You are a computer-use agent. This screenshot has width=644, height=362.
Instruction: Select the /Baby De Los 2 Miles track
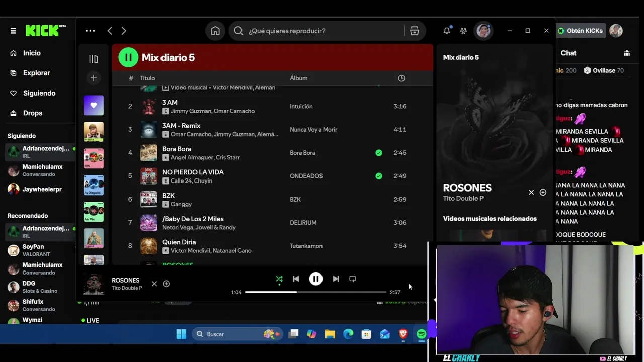click(272, 223)
